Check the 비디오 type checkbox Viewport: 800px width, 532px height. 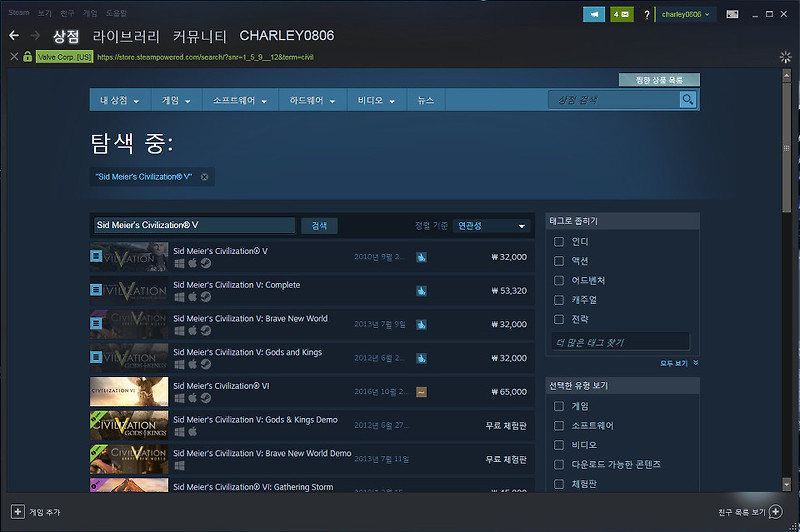click(x=559, y=445)
